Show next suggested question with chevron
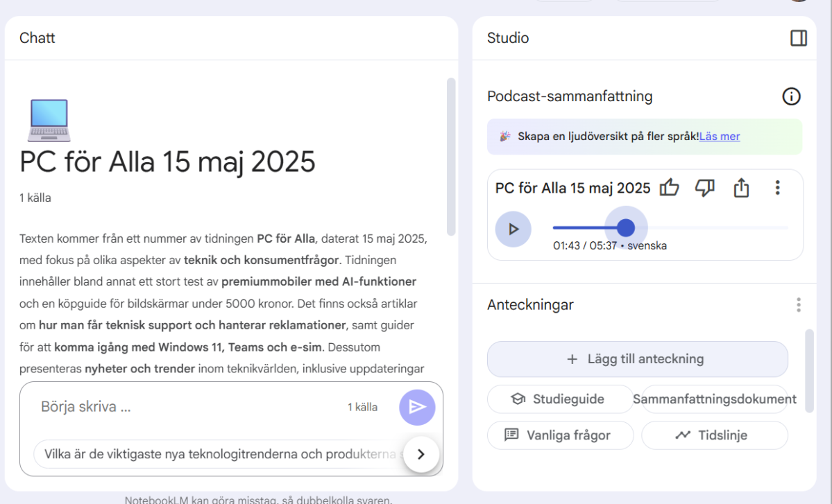 (x=421, y=455)
